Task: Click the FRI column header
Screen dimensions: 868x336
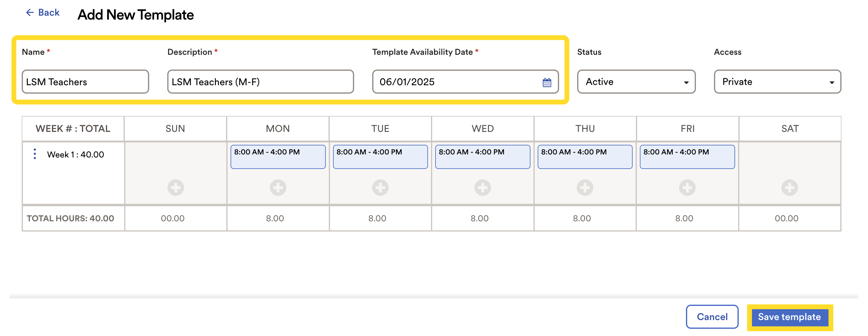Action: coord(687,129)
